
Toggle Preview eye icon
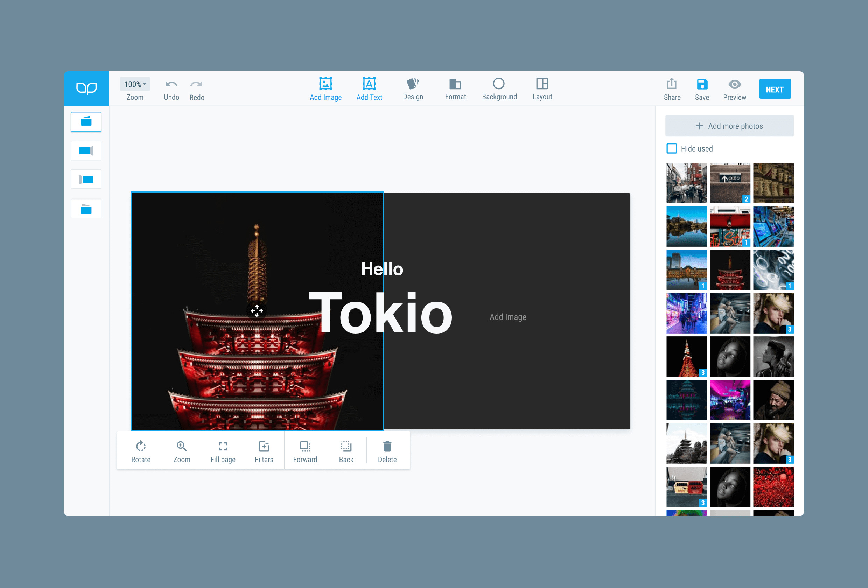[x=734, y=84]
